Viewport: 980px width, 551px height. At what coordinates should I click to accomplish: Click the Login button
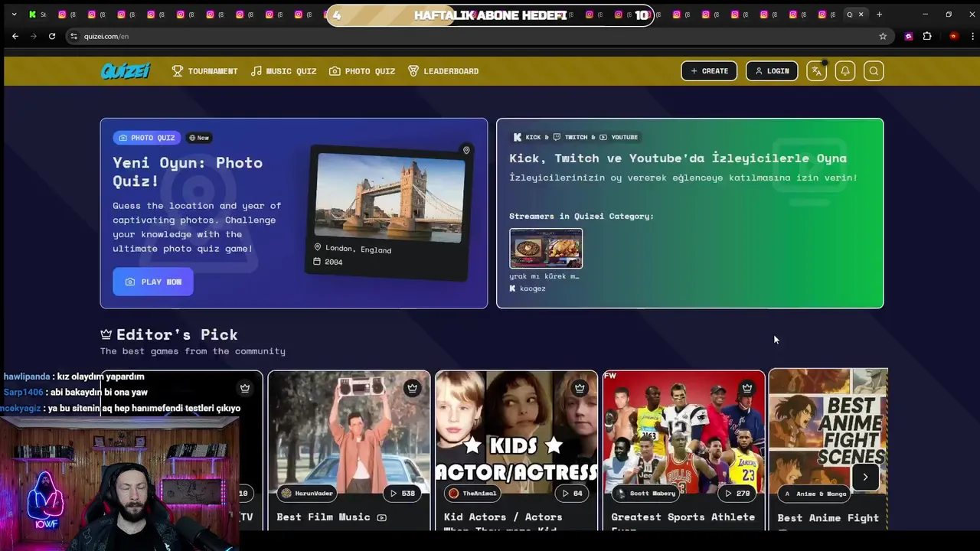[x=772, y=71]
